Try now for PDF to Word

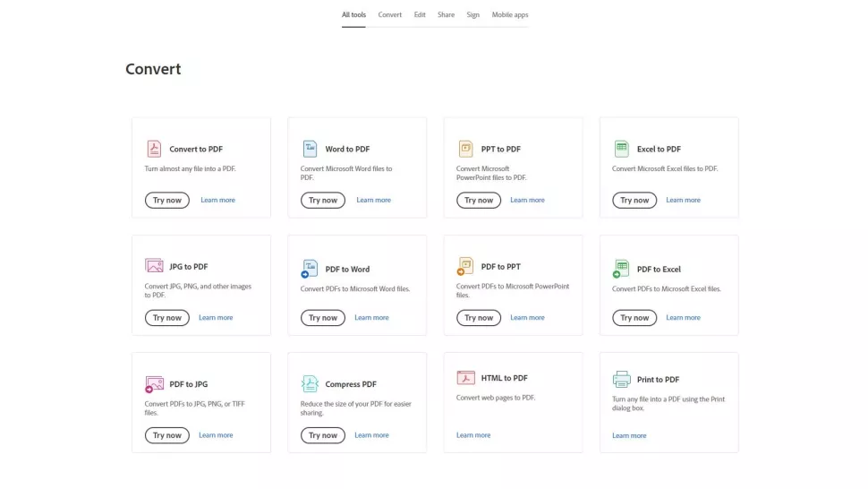click(323, 317)
